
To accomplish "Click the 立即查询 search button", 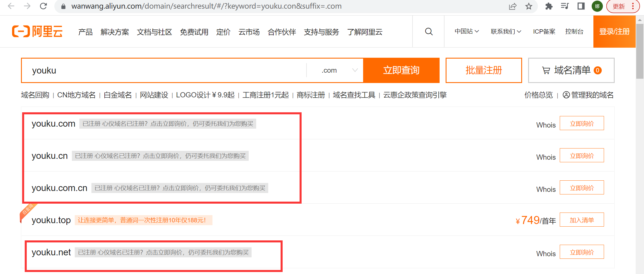I will [401, 70].
